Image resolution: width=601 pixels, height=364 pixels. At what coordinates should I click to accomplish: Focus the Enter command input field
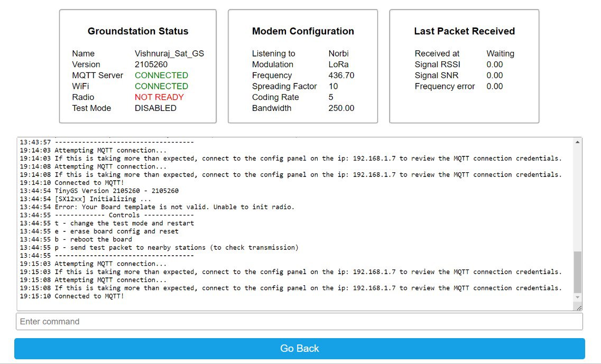click(x=299, y=321)
